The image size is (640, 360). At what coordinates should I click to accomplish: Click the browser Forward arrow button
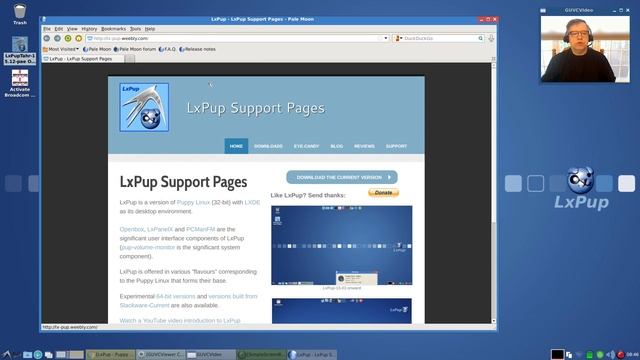pos(57,38)
